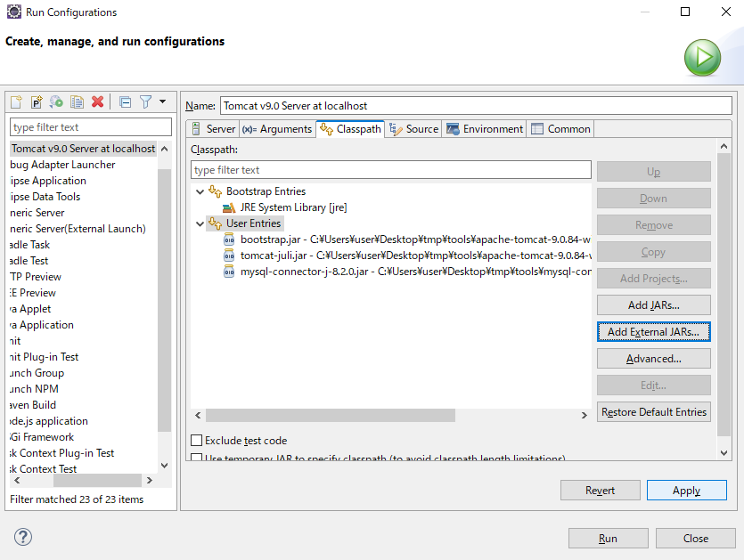
Task: Click the configuration list scroll down arrow
Action: coord(165,465)
